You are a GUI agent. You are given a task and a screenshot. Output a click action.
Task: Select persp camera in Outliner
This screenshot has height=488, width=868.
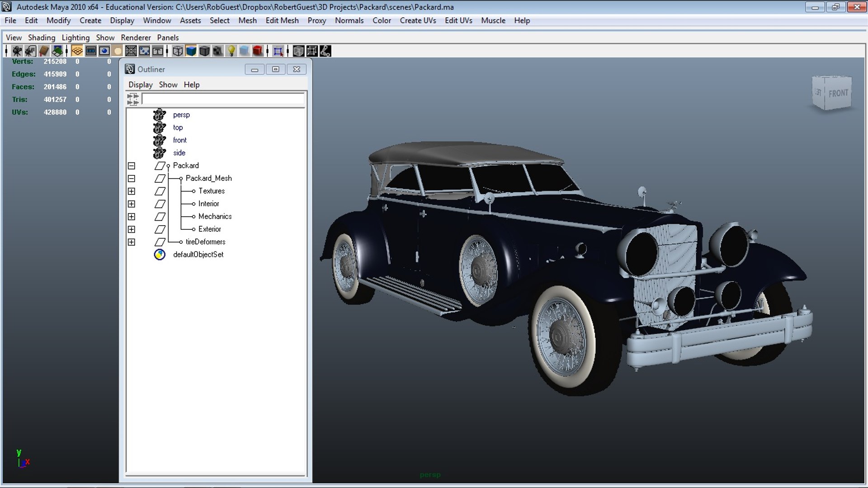pos(181,115)
